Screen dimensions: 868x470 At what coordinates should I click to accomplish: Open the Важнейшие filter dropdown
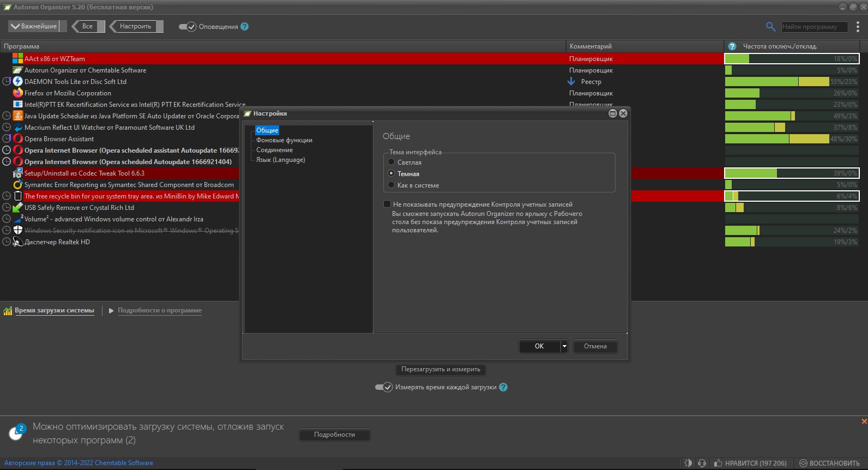(37, 26)
